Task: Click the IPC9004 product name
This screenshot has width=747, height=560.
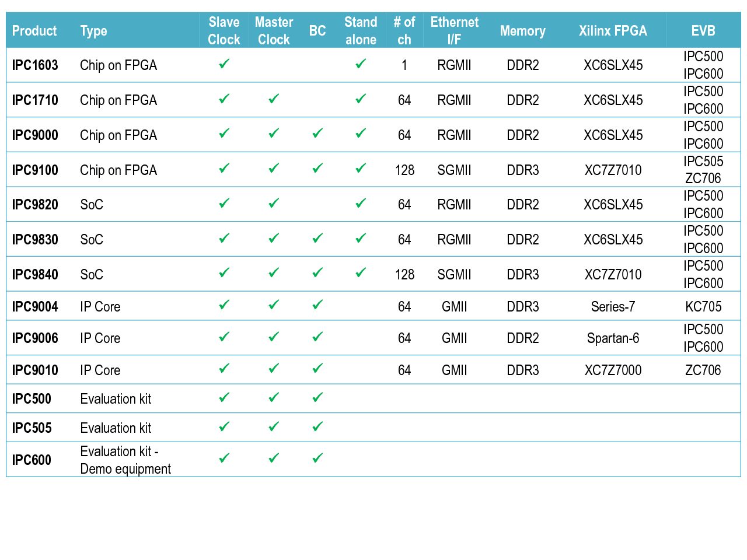Action: [35, 306]
